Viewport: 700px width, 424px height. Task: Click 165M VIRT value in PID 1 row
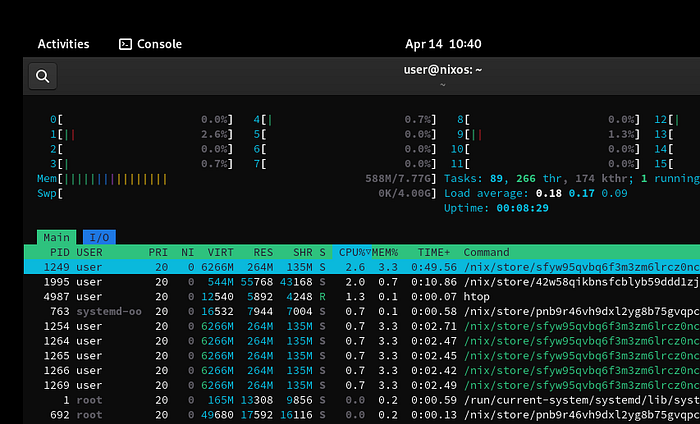point(221,399)
